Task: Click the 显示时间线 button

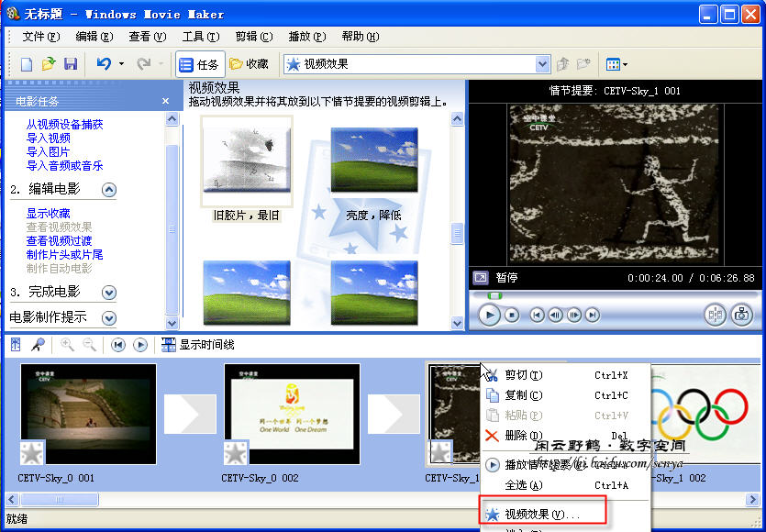Action: tap(198, 345)
